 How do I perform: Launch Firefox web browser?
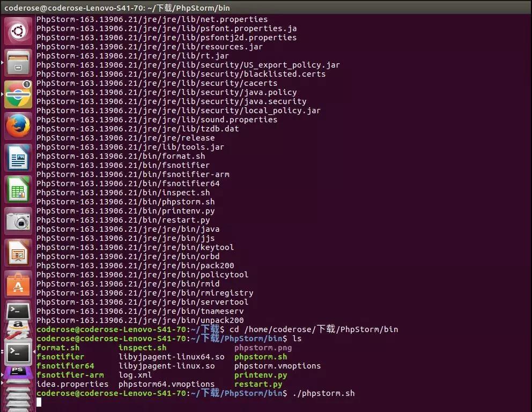coord(18,126)
